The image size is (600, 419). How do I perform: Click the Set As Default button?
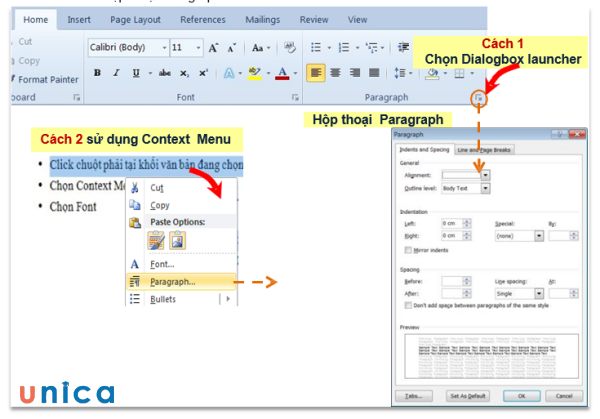click(468, 396)
